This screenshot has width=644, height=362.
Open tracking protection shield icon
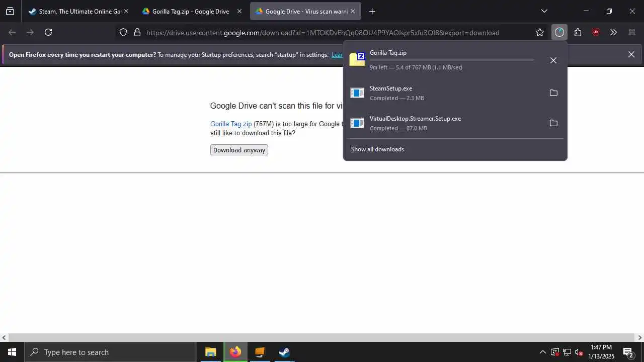(x=123, y=33)
